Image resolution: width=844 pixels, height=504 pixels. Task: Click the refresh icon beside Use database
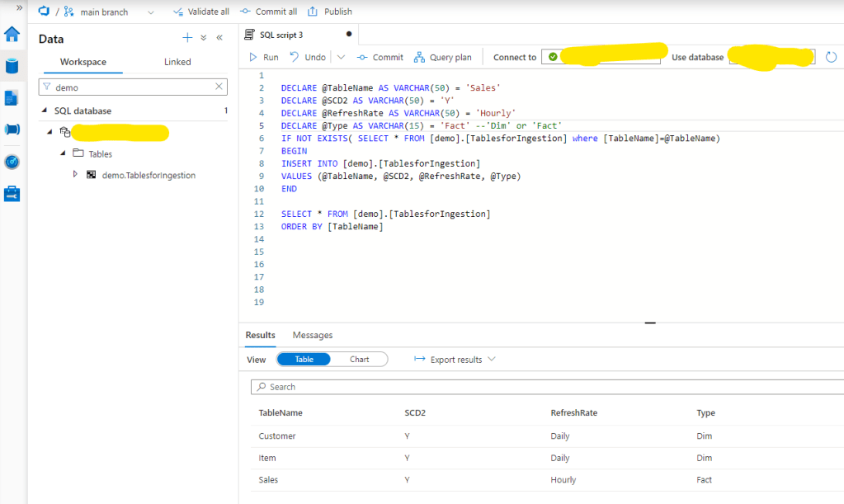click(832, 57)
